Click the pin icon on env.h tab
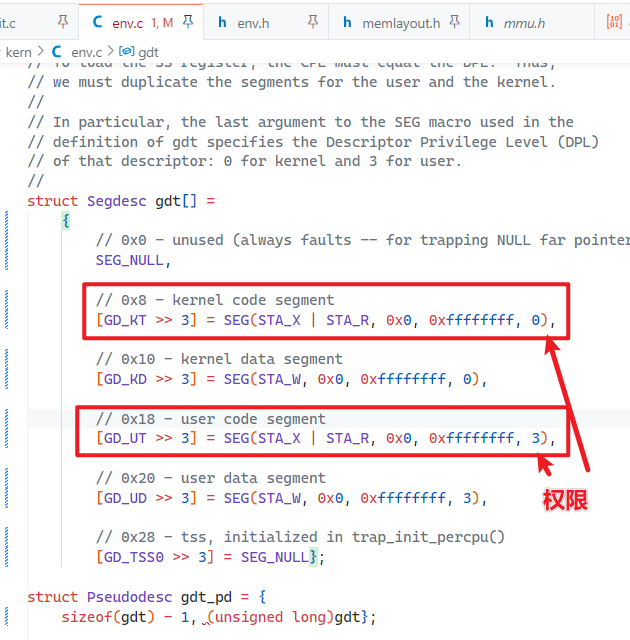The height and width of the screenshot is (640, 630). pos(313,21)
